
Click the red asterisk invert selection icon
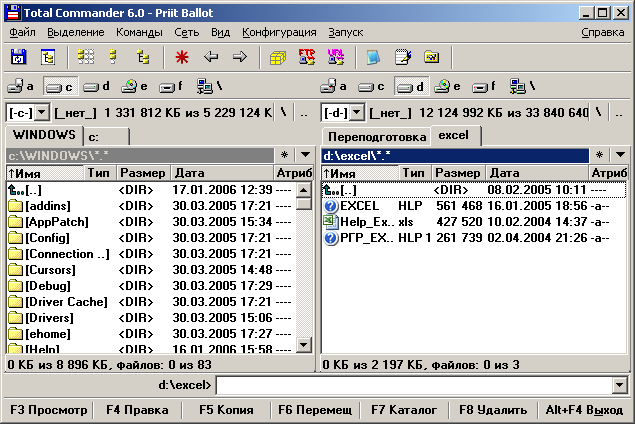(182, 57)
